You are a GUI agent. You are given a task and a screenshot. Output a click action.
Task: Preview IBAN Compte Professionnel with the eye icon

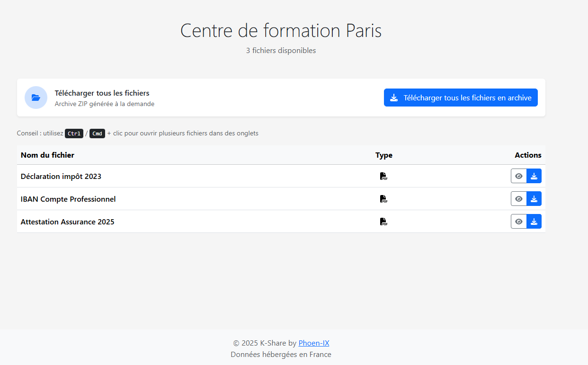tap(518, 198)
